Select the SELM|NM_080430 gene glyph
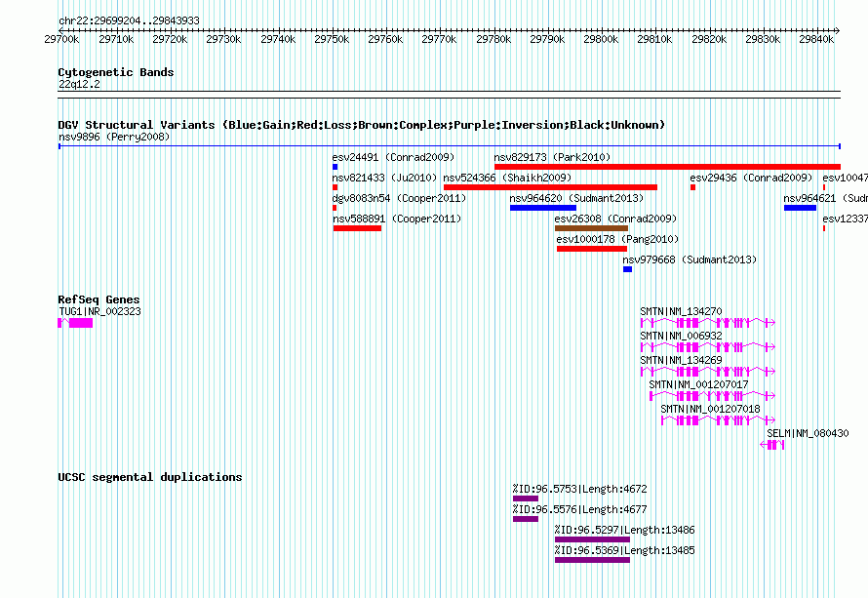Image resolution: width=868 pixels, height=598 pixels. (x=772, y=445)
